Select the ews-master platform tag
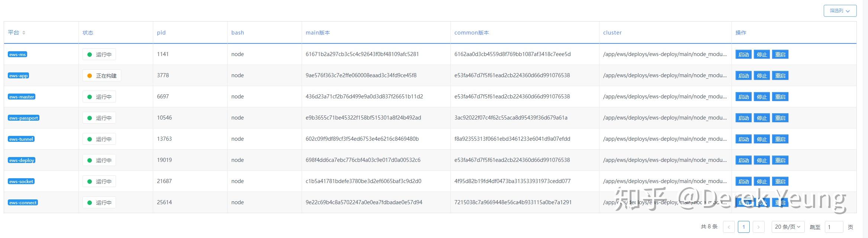 pos(22,97)
